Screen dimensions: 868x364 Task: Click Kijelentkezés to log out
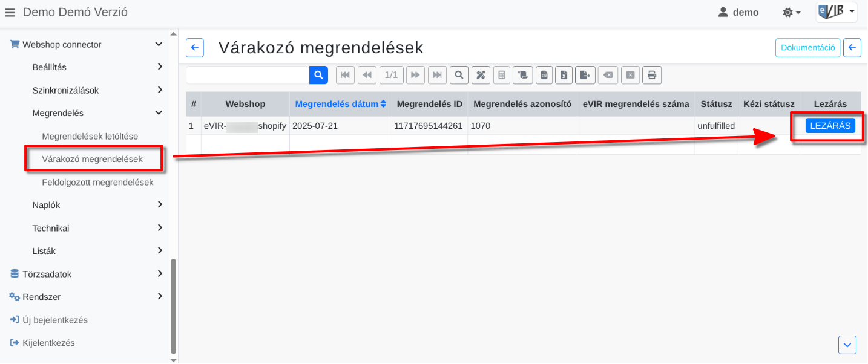coord(48,343)
